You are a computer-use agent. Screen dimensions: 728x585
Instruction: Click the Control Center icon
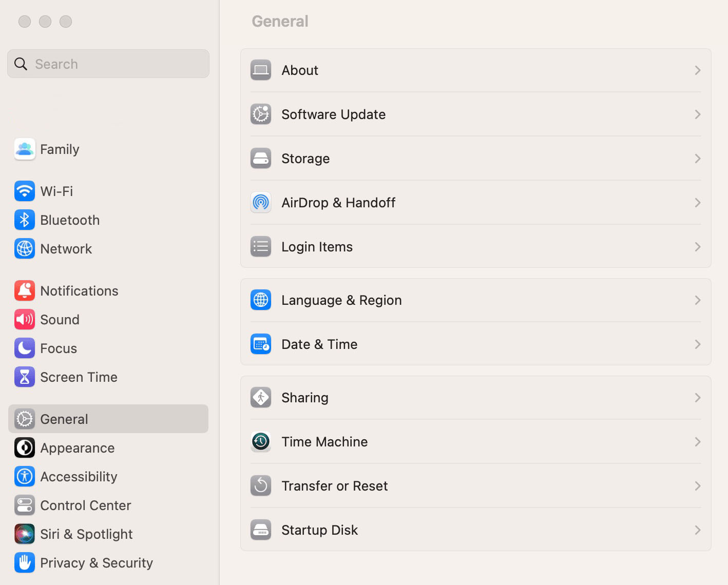25,505
